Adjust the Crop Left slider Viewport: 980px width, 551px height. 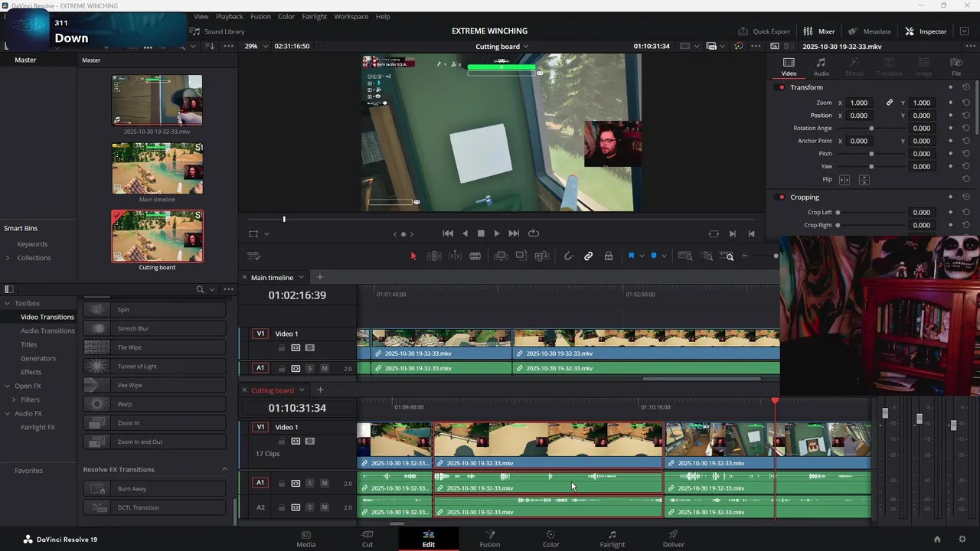pyautogui.click(x=838, y=213)
